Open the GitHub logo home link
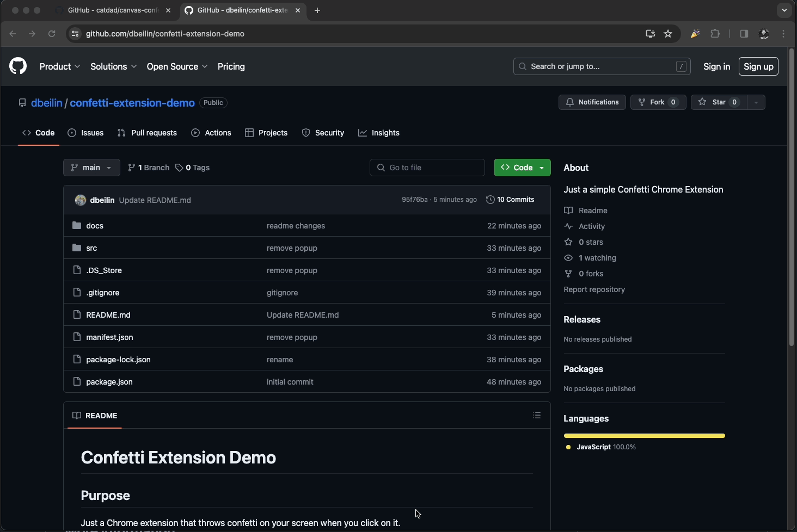 click(x=18, y=66)
